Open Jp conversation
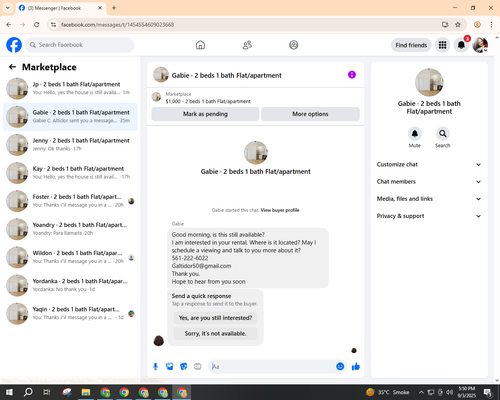 [x=70, y=88]
